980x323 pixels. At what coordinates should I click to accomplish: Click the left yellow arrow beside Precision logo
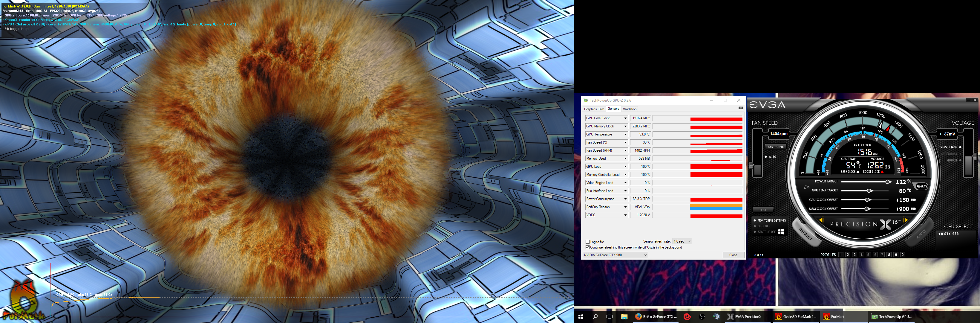tap(821, 220)
